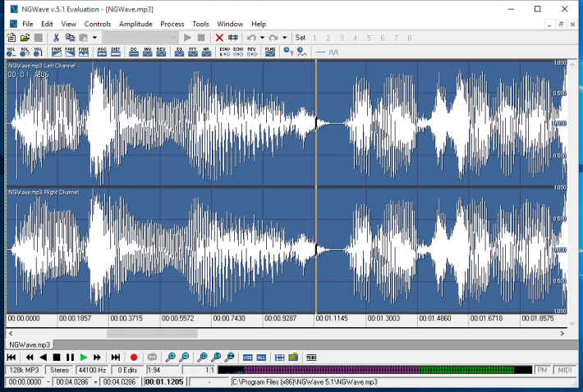
Task: Copy selection with the Copy icon
Action: click(70, 38)
